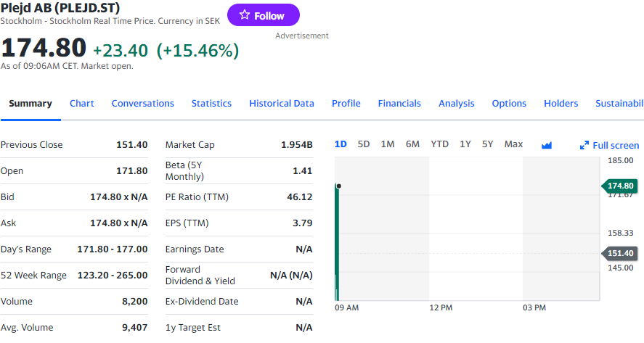The width and height of the screenshot is (644, 343).
Task: Click Day's Range value 171.80 - 177.00
Action: (113, 249)
